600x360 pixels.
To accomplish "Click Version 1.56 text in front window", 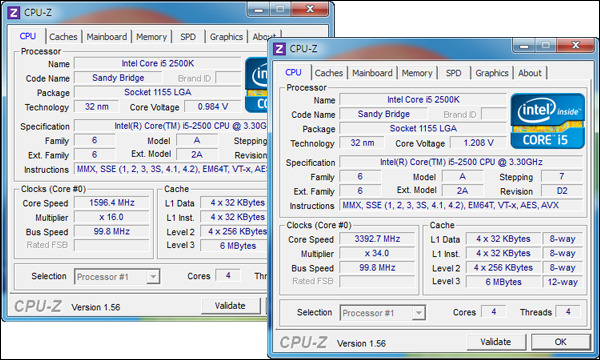I will tap(361, 344).
